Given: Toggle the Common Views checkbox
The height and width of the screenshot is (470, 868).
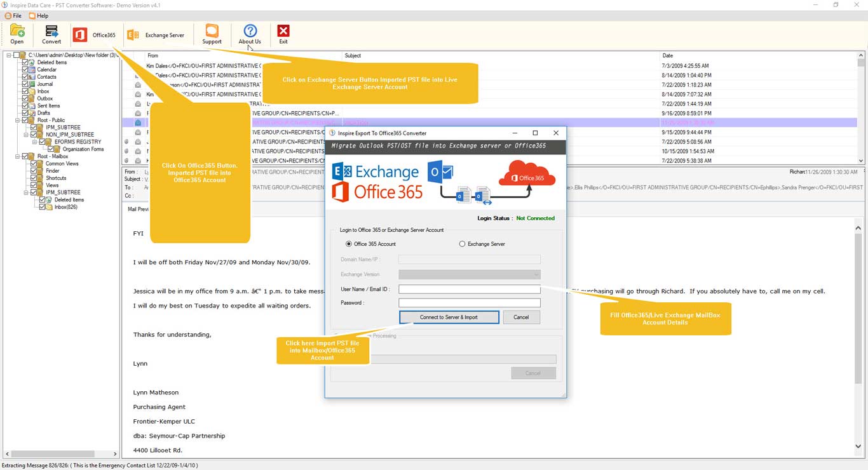Looking at the screenshot, I should tap(34, 164).
